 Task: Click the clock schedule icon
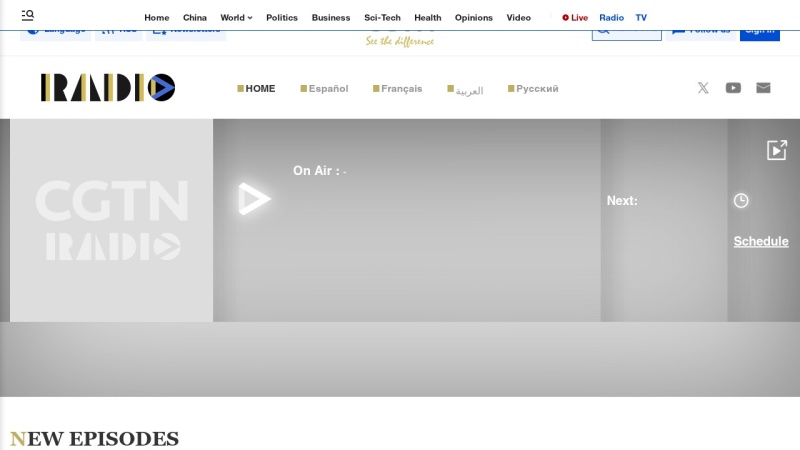[x=741, y=201]
